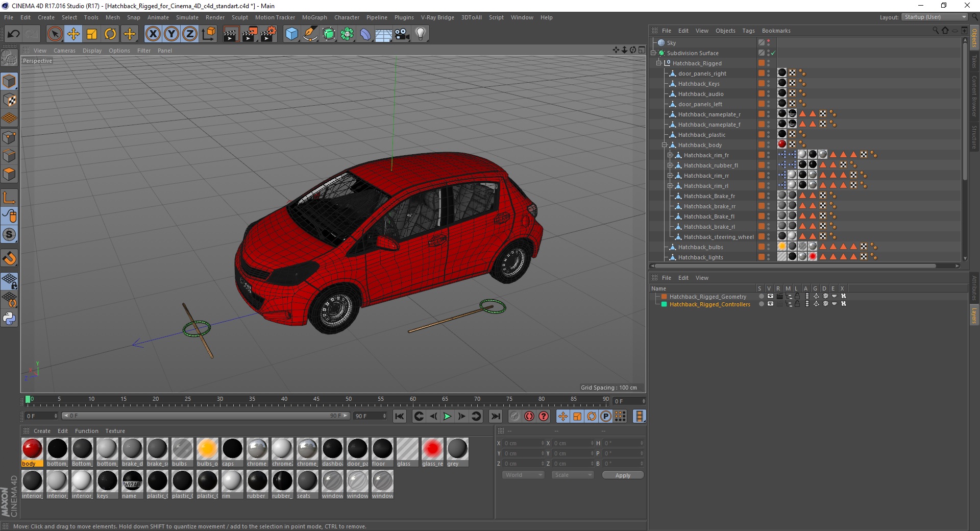Click the coordinate system icon

(208, 34)
